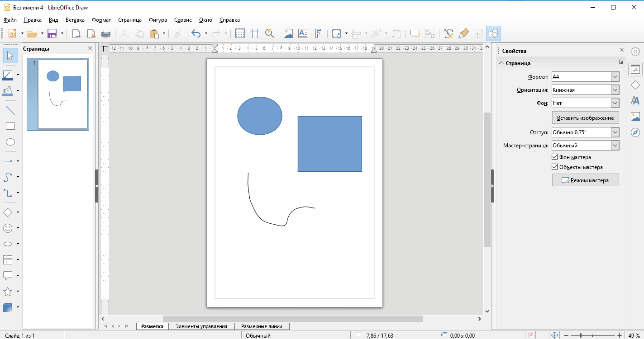
Task: Click the Insert Text Box icon
Action: [303, 33]
